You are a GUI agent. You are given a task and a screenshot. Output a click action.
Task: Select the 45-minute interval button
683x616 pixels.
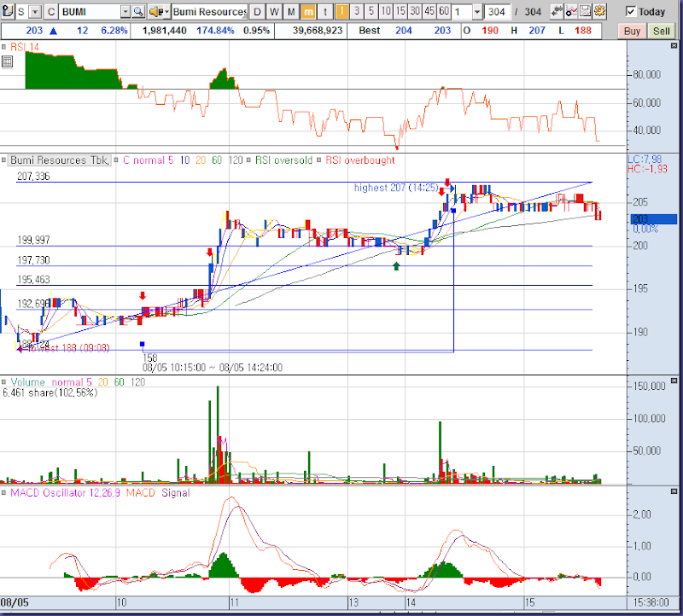click(429, 11)
